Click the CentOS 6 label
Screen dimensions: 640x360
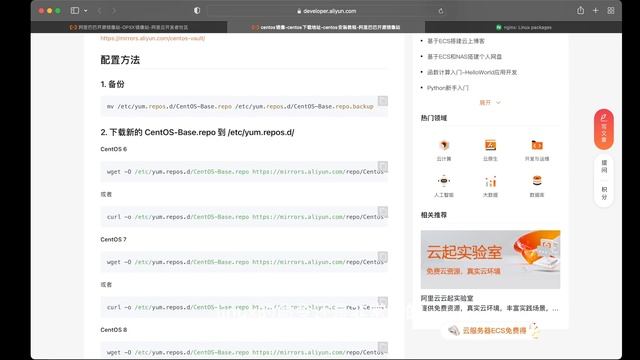(x=113, y=149)
